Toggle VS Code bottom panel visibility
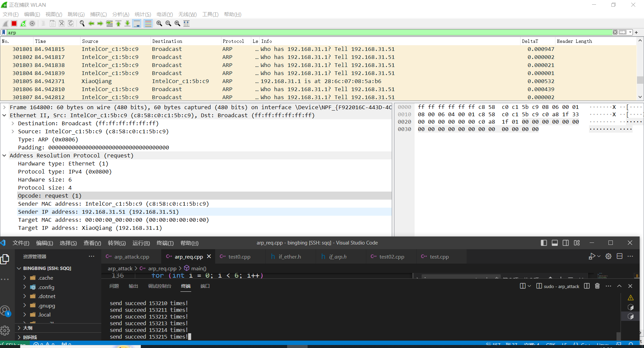 point(555,243)
